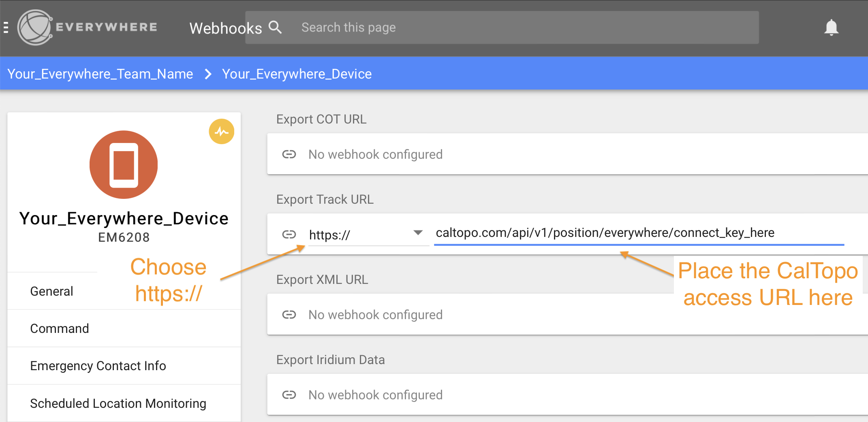Open Scheduled Location Monitoring section
This screenshot has height=422, width=868.
tap(118, 403)
